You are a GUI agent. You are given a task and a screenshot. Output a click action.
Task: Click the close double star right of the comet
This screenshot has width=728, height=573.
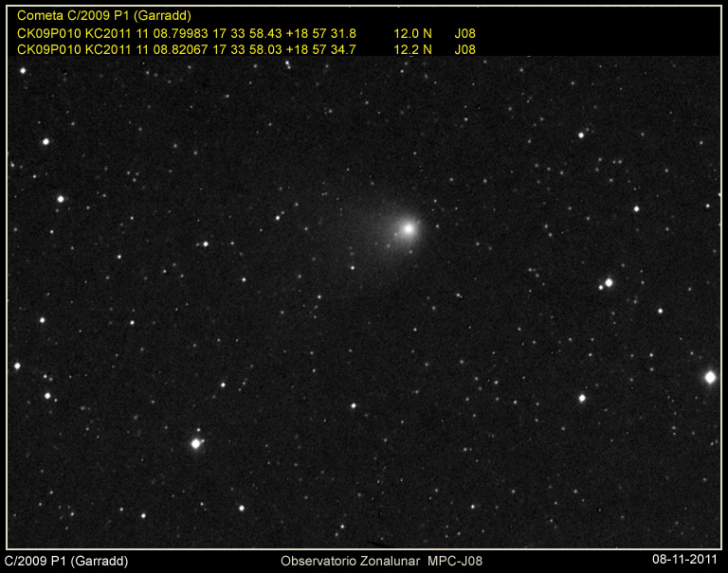[x=608, y=283]
